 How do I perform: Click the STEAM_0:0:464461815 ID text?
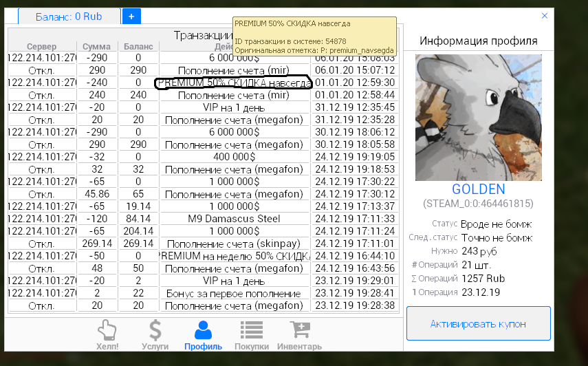pyautogui.click(x=478, y=204)
